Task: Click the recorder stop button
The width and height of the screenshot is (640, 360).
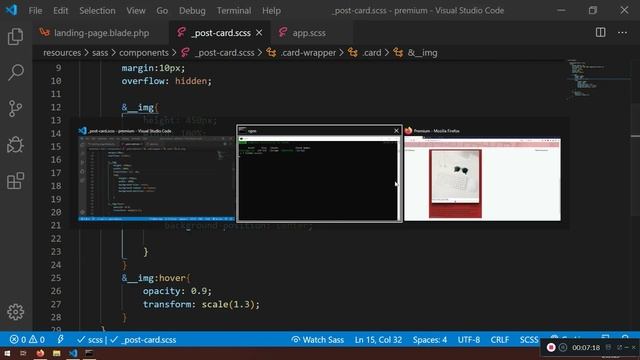Action: (x=551, y=347)
